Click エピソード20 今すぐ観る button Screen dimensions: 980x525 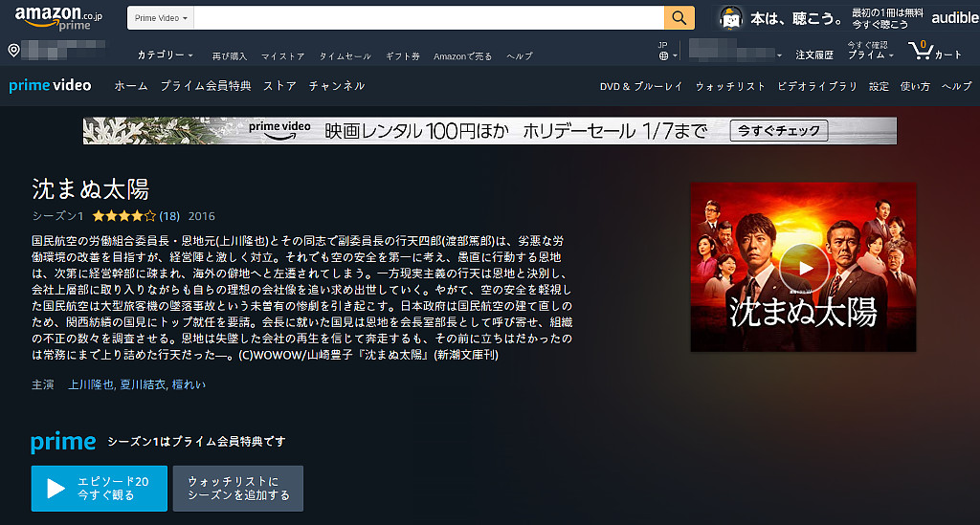coord(100,488)
